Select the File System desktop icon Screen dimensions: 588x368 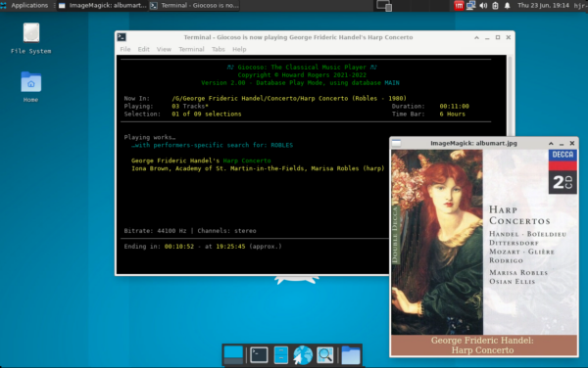(31, 38)
